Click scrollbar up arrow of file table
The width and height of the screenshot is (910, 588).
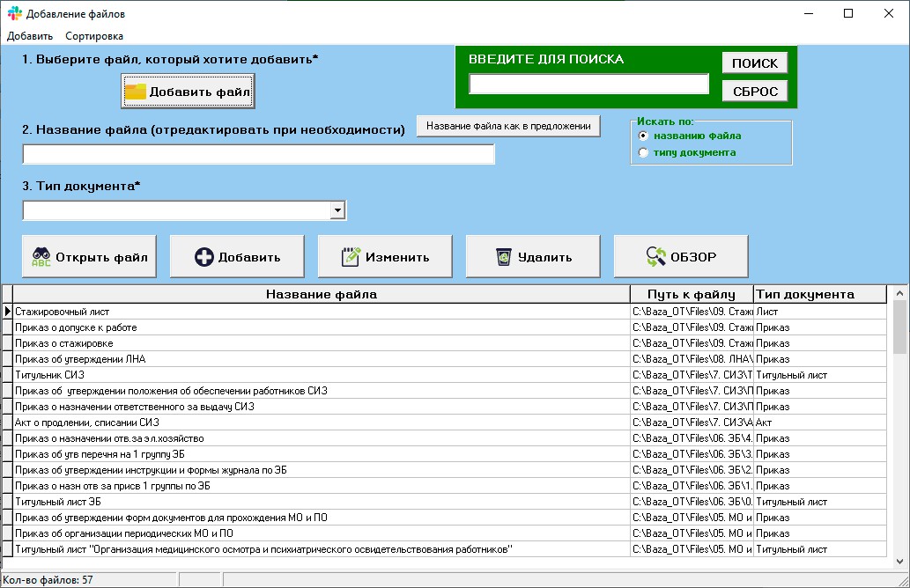(x=899, y=293)
